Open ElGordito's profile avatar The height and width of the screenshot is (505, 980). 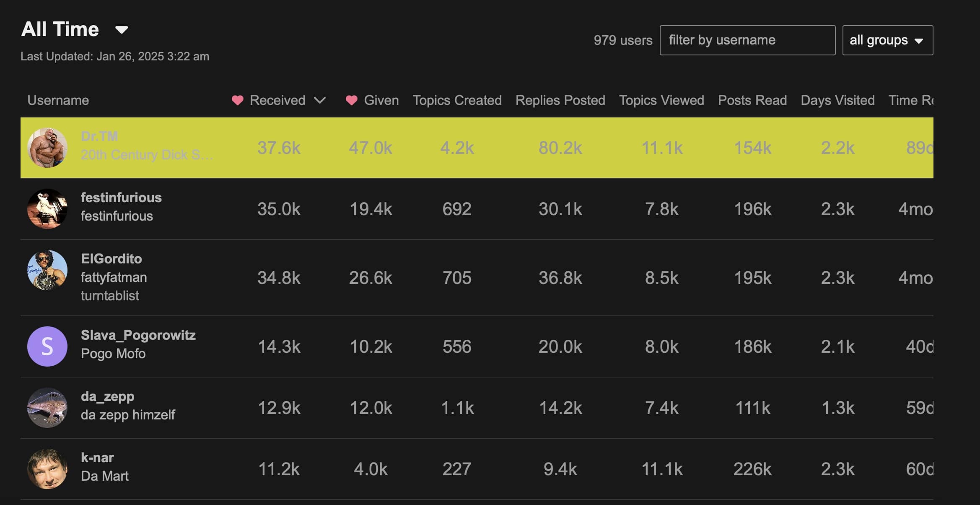[47, 270]
